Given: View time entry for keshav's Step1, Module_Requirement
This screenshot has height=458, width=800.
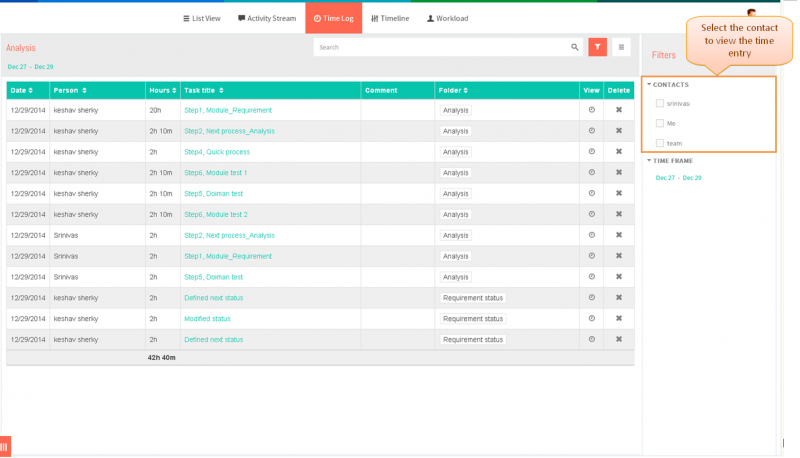Looking at the screenshot, I should tap(591, 110).
